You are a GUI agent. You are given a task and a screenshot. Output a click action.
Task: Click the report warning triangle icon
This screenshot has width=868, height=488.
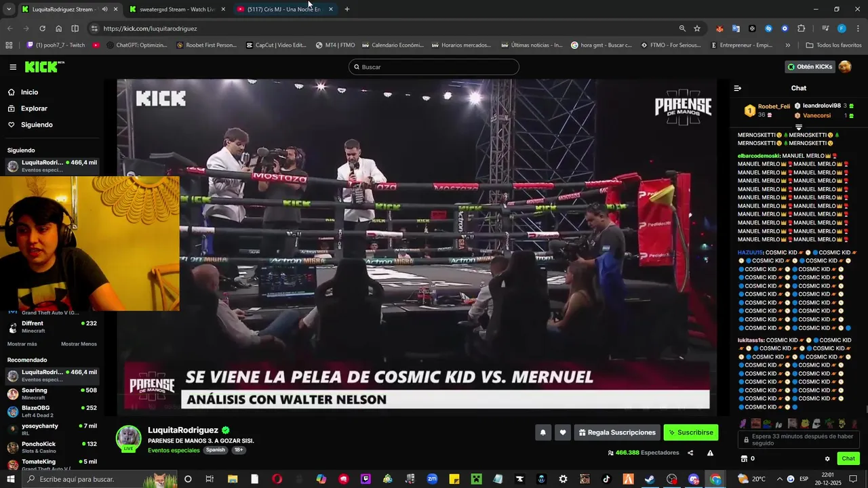710,453
